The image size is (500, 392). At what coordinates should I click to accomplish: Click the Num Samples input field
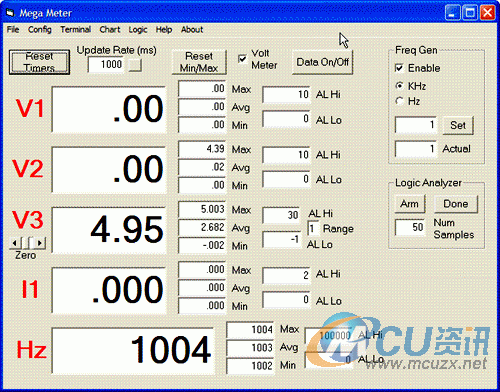[x=410, y=227]
